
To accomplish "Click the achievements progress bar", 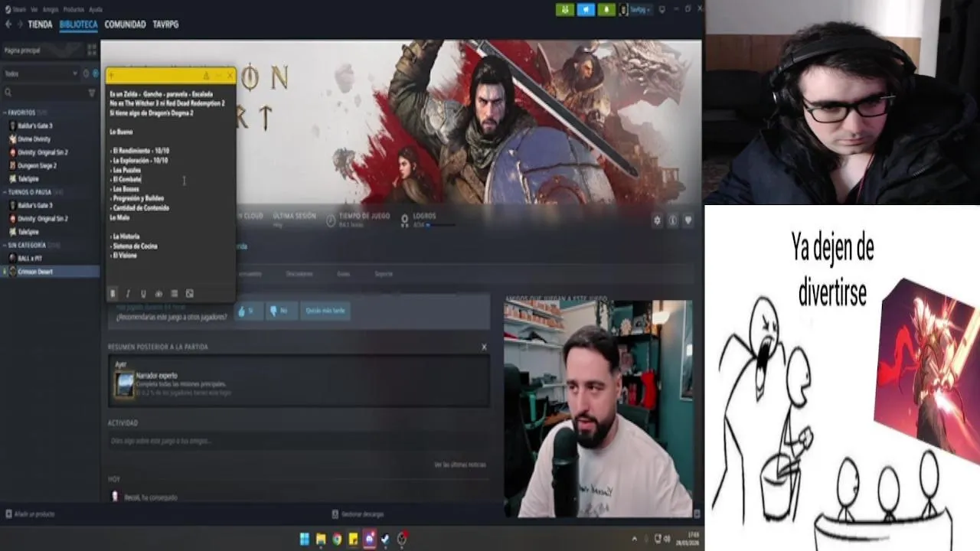I will (x=442, y=225).
